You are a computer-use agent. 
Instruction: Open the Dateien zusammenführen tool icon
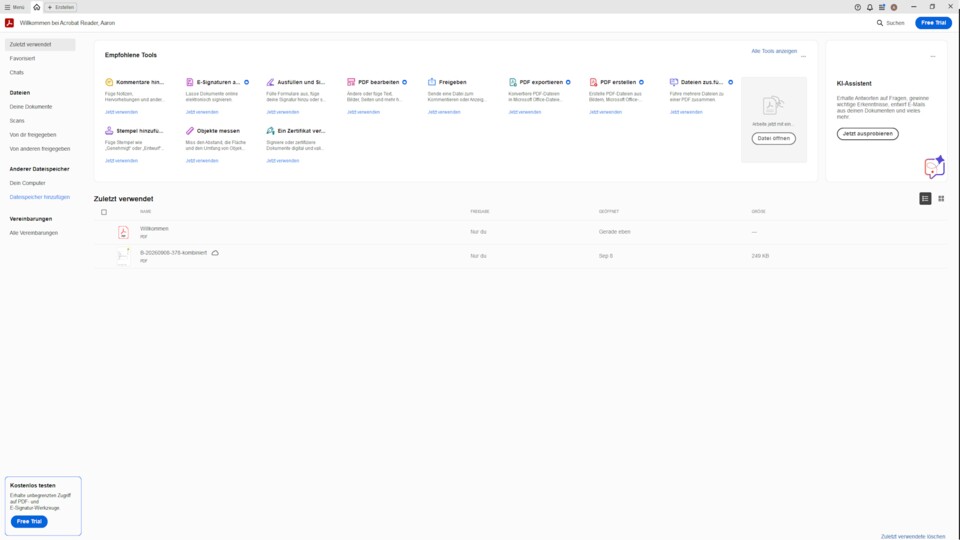tap(673, 82)
